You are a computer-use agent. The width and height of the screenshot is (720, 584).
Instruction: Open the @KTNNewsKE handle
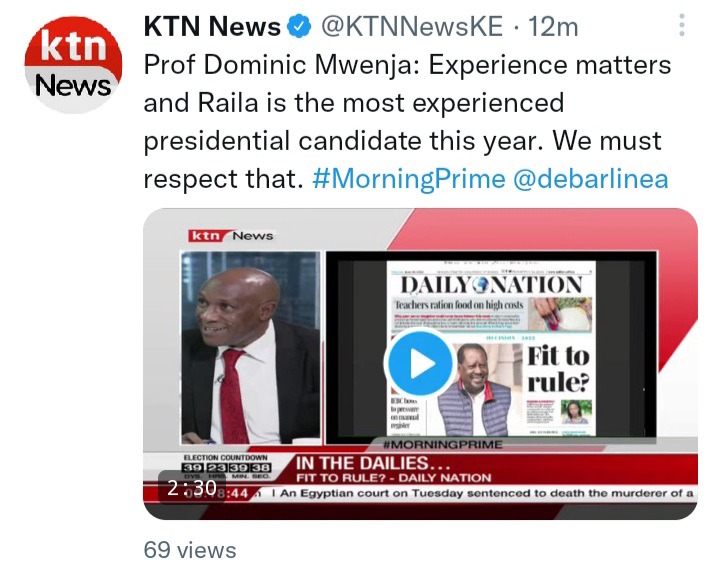[411, 26]
